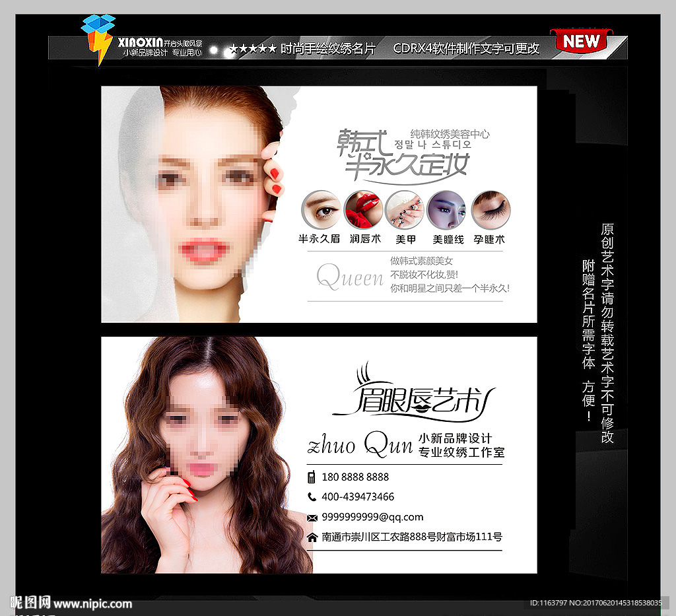
Task: Click the Queen script text
Action: [350, 277]
